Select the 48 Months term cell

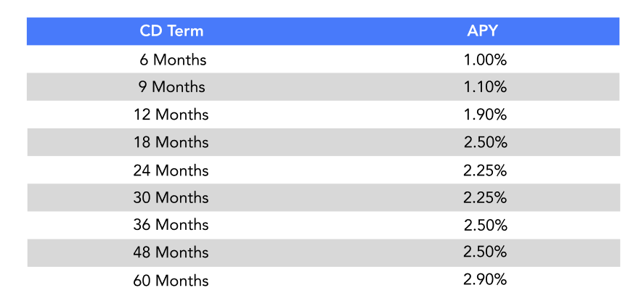coord(171,252)
